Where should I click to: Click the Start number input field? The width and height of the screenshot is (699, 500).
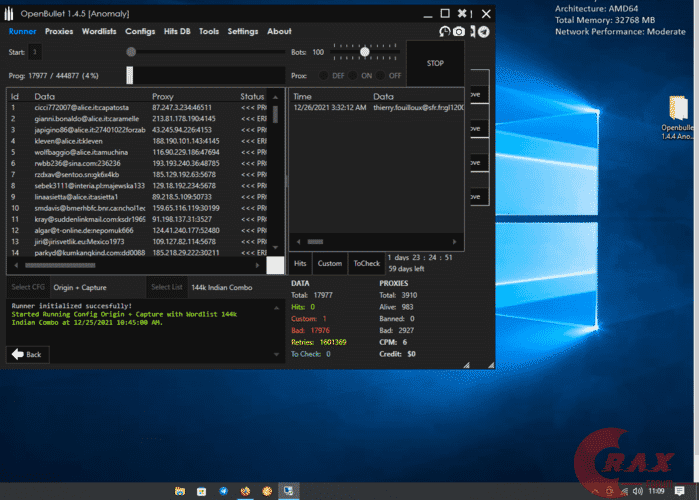point(35,51)
